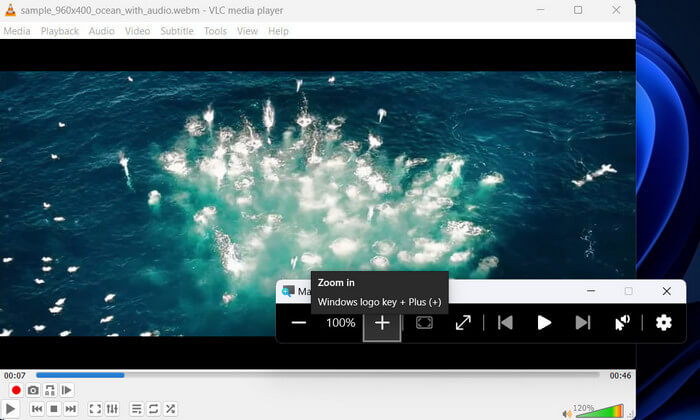Open Magnifier settings gear
The image size is (700, 420).
(x=663, y=323)
